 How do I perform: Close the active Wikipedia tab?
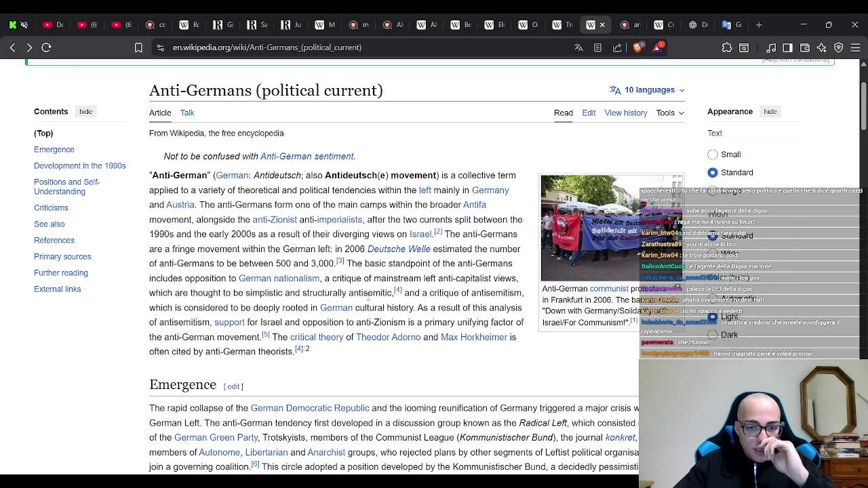(602, 25)
